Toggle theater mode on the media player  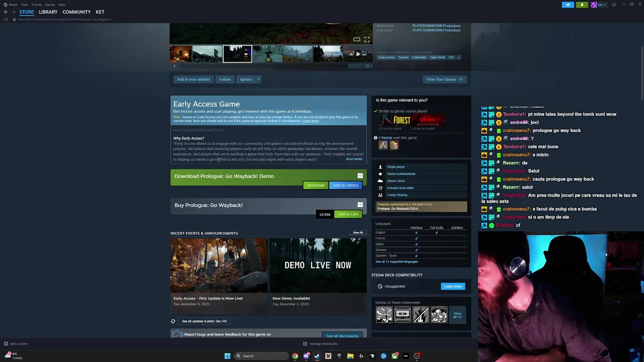tap(357, 39)
